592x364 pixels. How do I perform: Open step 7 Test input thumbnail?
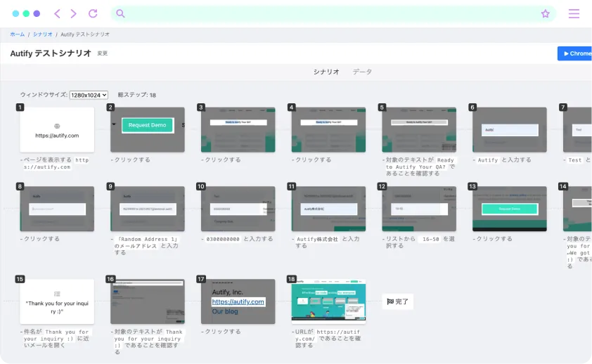click(578, 130)
